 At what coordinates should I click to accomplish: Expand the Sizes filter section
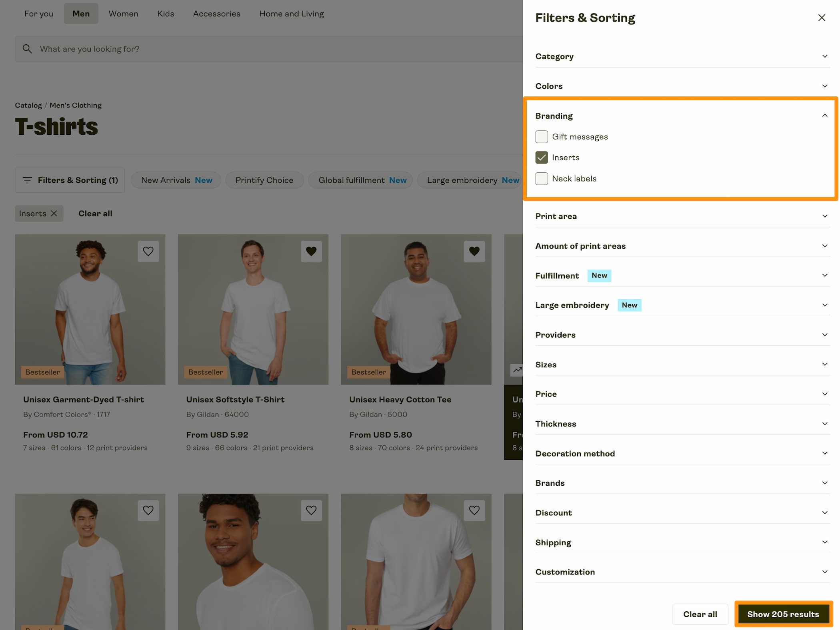(683, 365)
